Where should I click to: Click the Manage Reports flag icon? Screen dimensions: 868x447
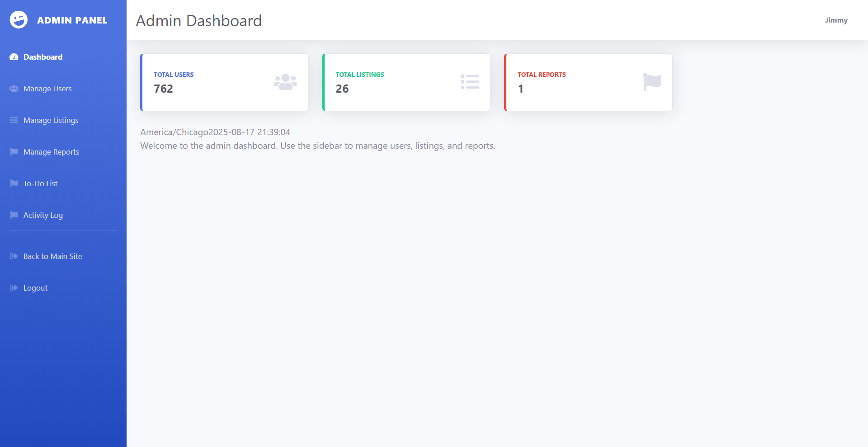point(13,152)
